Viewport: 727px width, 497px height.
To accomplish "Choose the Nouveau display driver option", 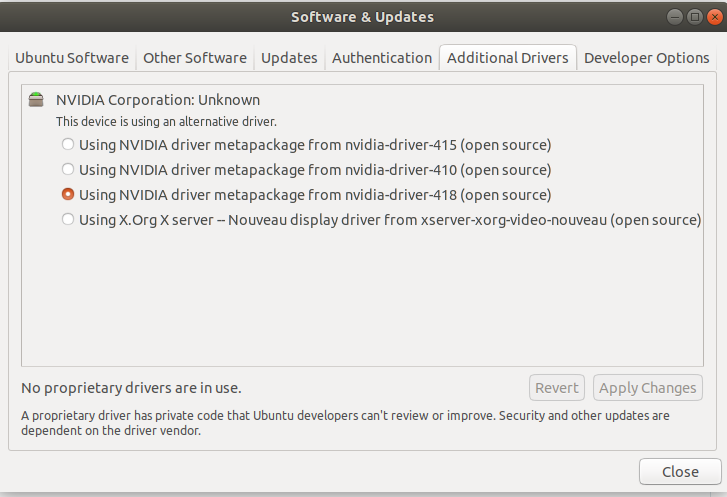I will point(68,220).
